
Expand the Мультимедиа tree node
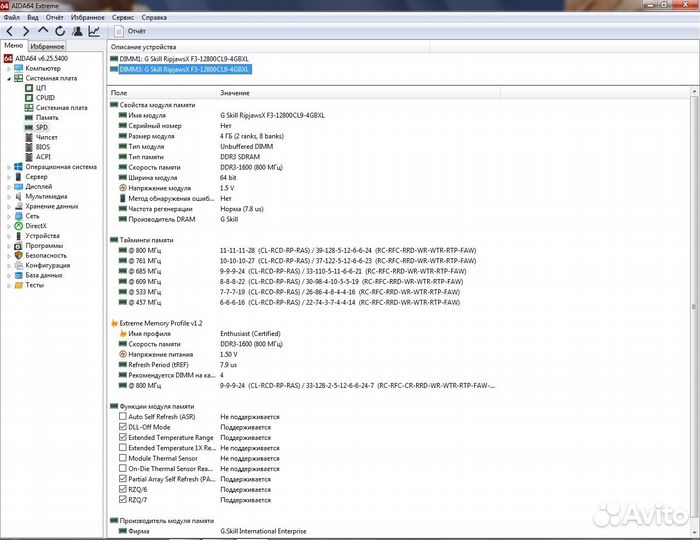point(9,196)
